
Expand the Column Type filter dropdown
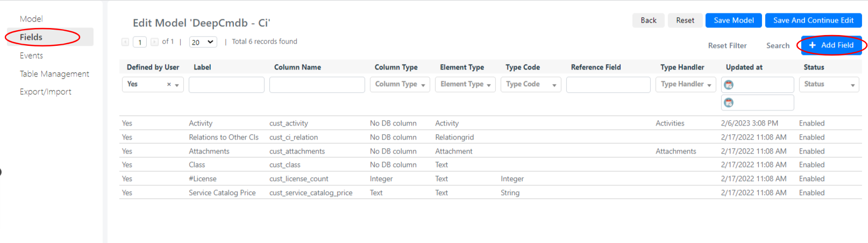click(x=400, y=85)
